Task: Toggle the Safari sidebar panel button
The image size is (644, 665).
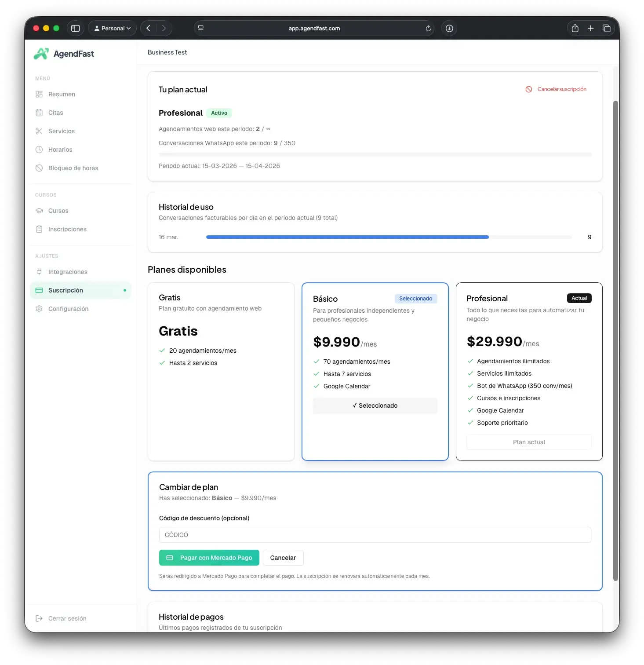Action: (x=75, y=28)
